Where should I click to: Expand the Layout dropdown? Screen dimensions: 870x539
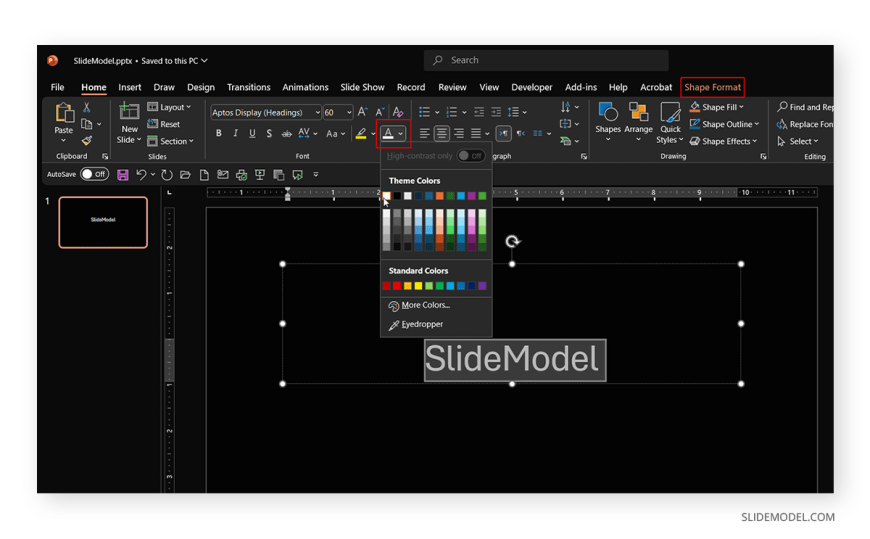(169, 107)
